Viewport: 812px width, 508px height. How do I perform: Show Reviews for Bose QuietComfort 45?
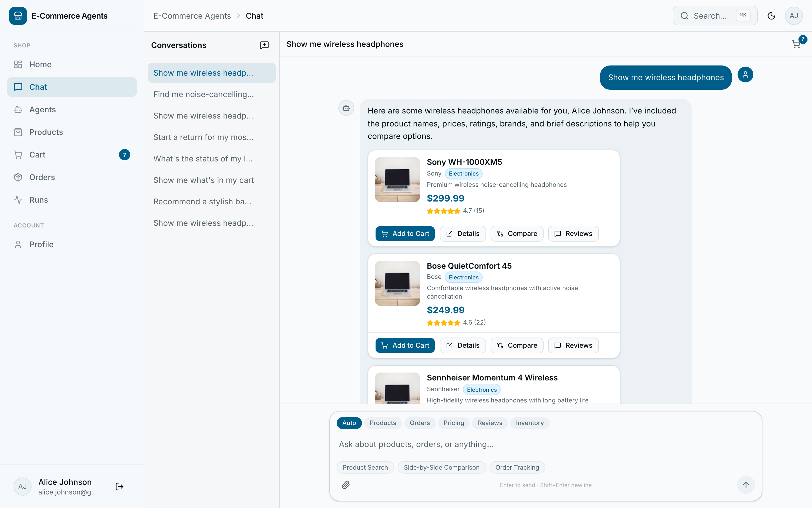point(573,345)
